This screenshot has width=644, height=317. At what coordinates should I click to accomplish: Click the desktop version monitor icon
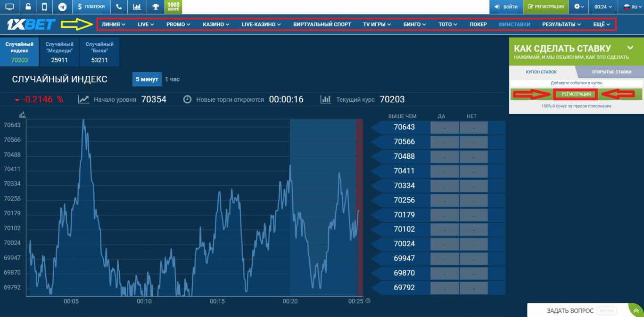[x=10, y=7]
